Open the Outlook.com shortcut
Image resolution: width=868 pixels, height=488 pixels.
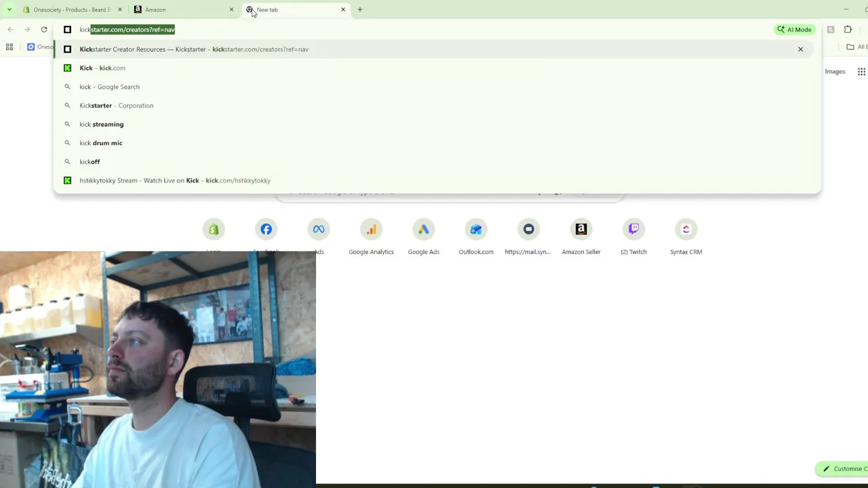(x=476, y=236)
